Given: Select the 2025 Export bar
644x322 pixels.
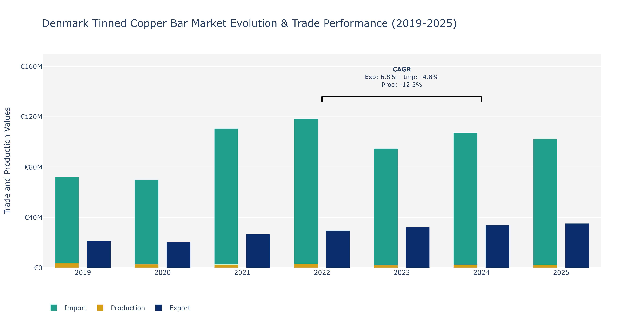Looking at the screenshot, I should pos(577,246).
